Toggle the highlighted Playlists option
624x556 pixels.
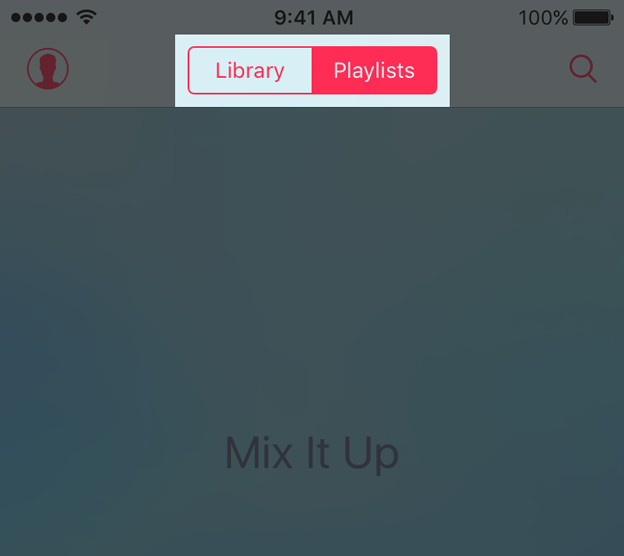tap(374, 70)
